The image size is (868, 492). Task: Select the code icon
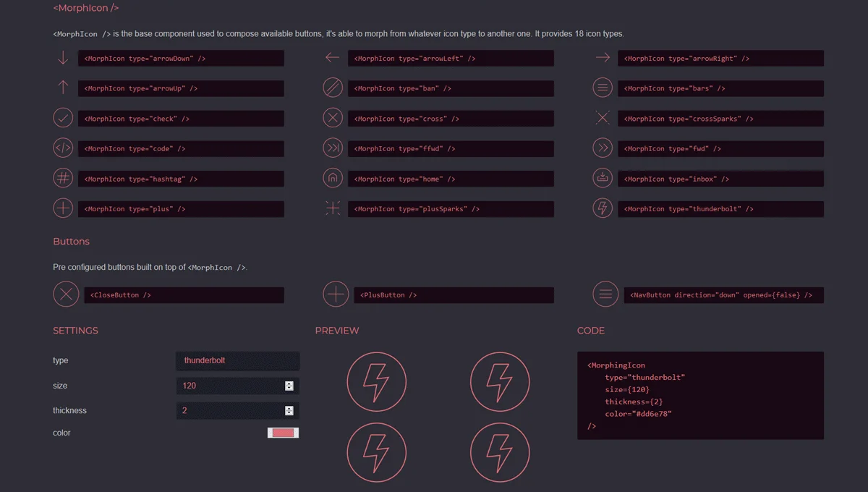(63, 148)
